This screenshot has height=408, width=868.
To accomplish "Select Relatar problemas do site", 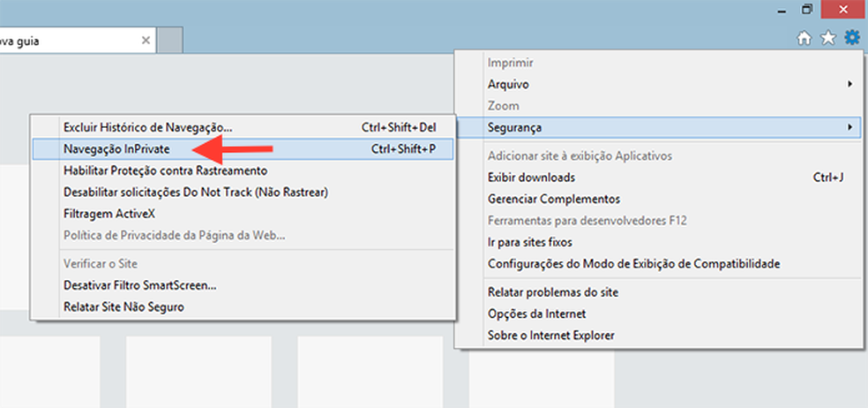I will 658,292.
